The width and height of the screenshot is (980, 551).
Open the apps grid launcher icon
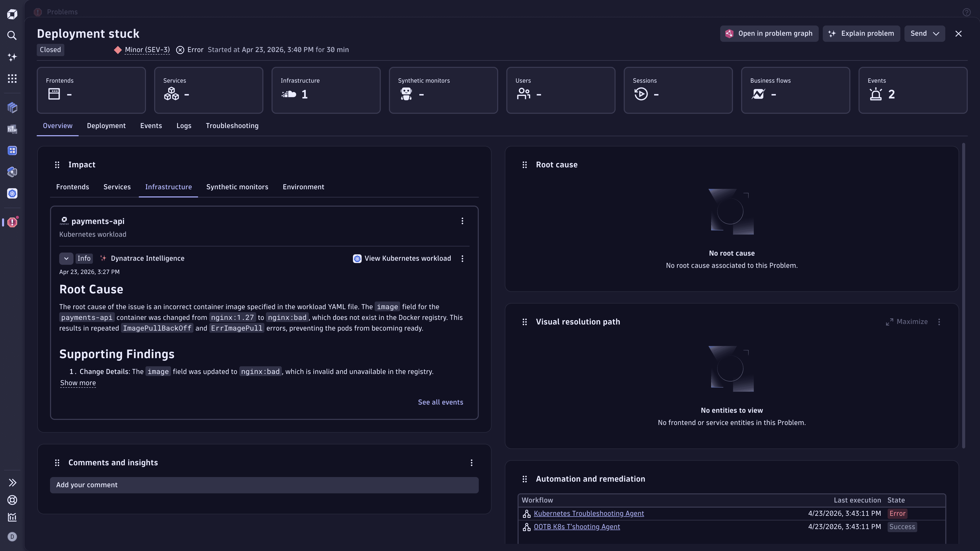12,78
